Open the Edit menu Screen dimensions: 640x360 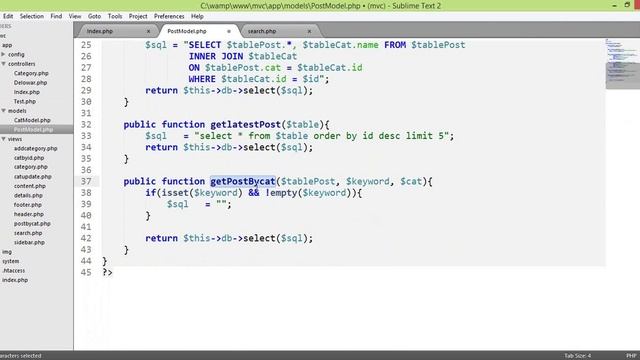(x=8, y=16)
